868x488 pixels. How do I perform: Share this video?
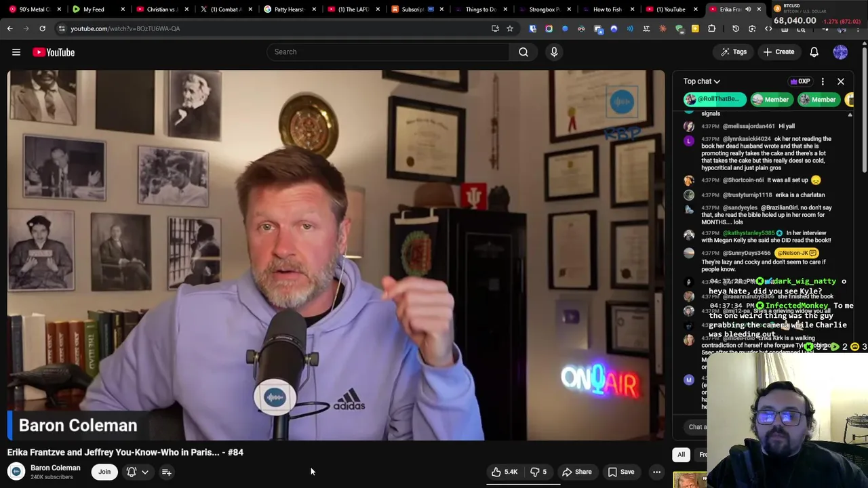coord(577,472)
